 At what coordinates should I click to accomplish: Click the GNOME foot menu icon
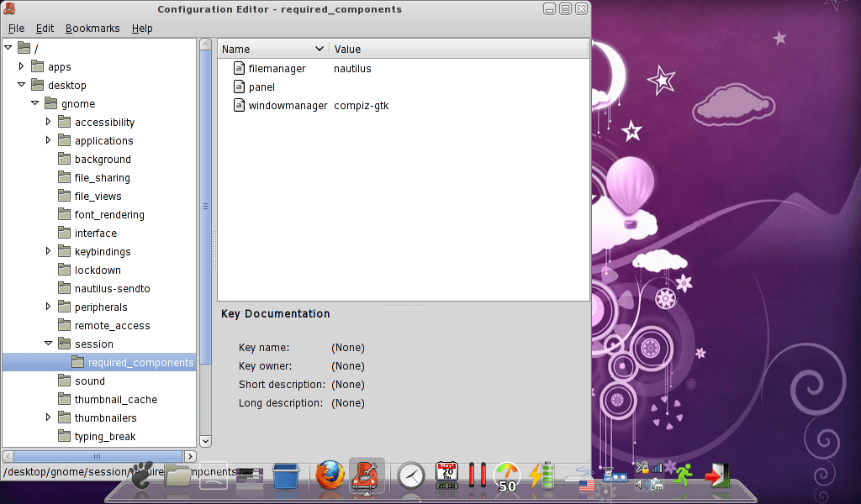click(143, 475)
